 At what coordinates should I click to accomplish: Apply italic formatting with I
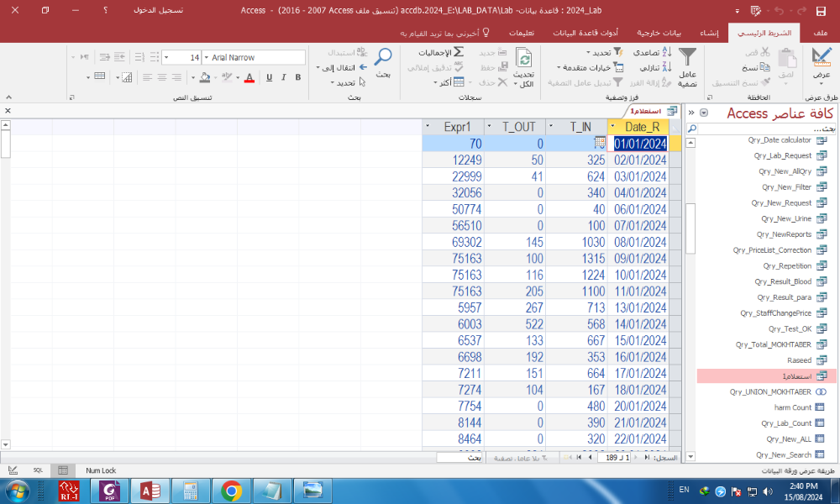coord(283,77)
